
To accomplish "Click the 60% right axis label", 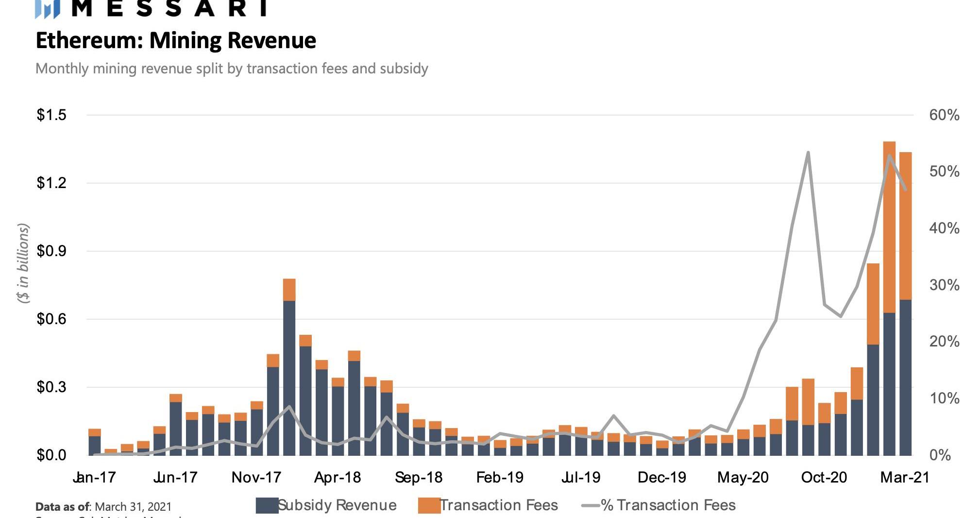I will 945,115.
